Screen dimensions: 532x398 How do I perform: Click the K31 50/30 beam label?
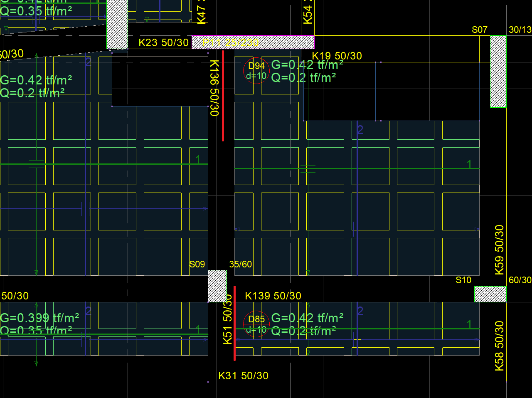[x=243, y=376]
